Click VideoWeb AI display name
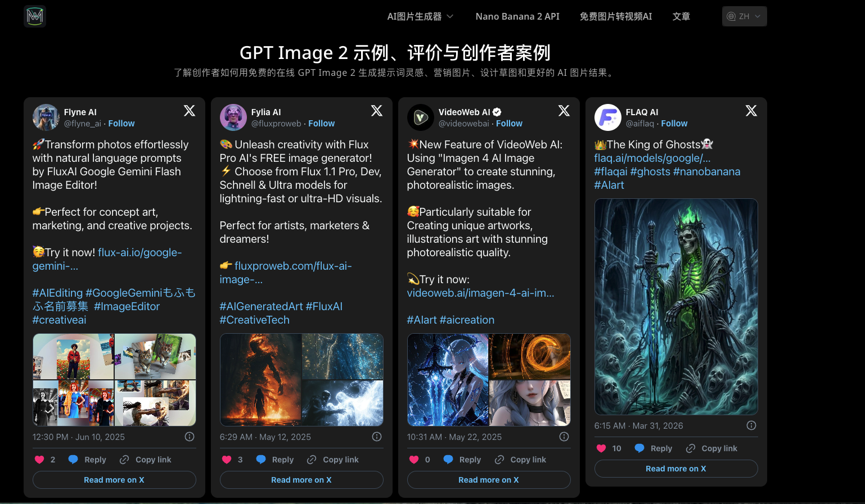Image resolution: width=865 pixels, height=504 pixels. 465,112
